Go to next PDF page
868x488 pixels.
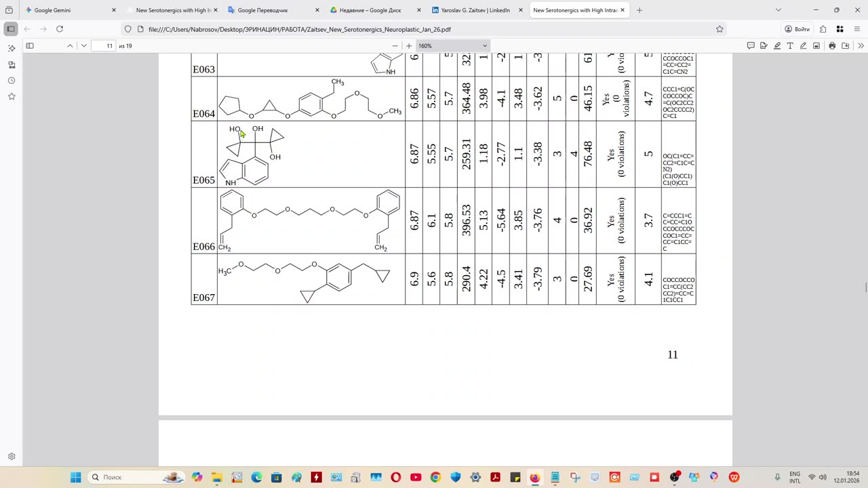point(83,45)
